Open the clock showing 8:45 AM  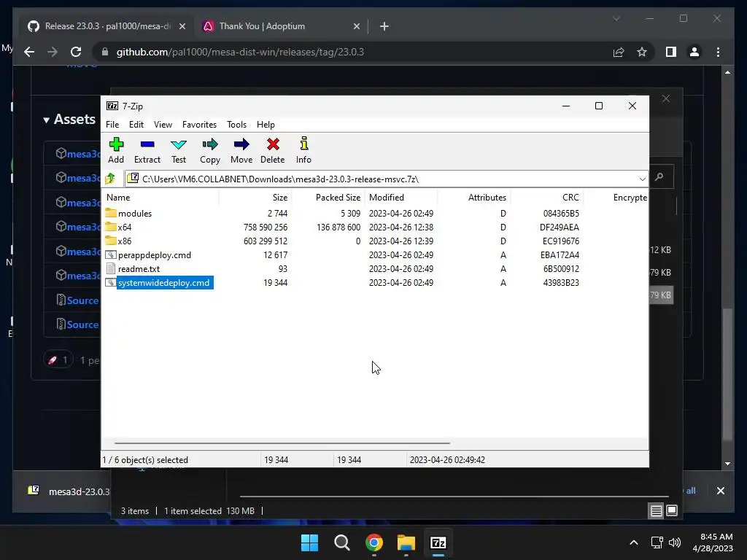(x=713, y=542)
